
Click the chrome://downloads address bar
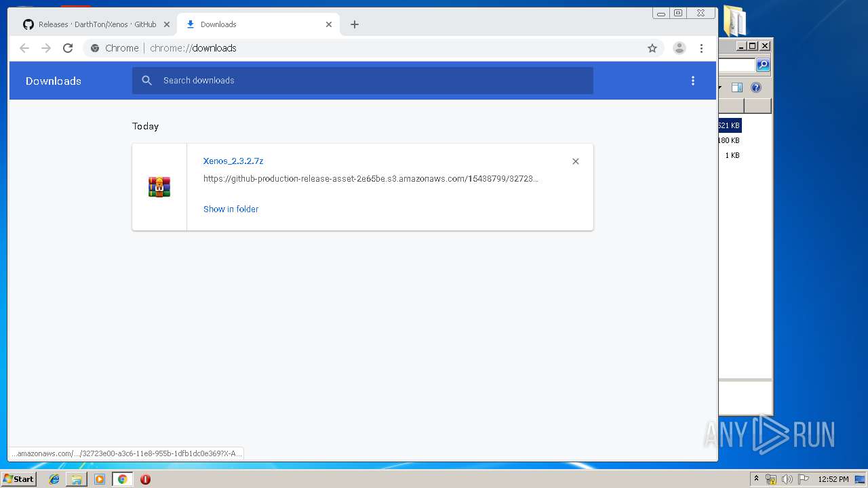[373, 48]
